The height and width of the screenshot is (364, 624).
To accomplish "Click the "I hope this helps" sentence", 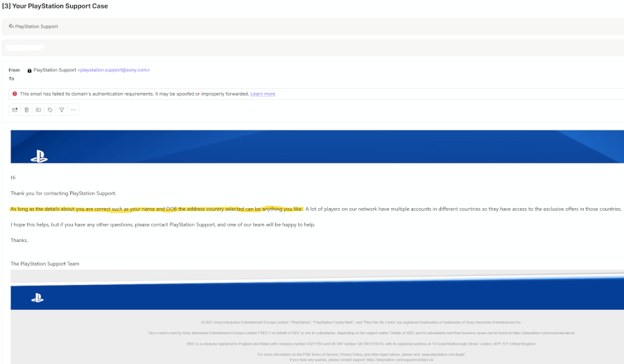I will [x=163, y=225].
